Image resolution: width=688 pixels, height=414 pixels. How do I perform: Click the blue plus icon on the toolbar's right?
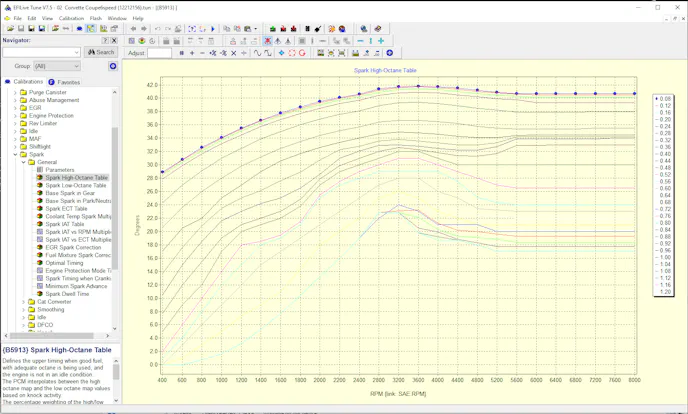380,41
